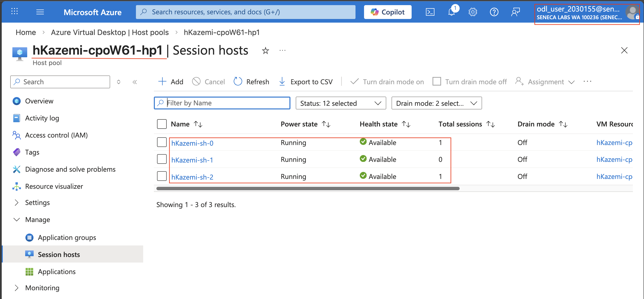Check the hKazemi-sh-2 row checkbox
This screenshot has width=644, height=299.
click(162, 176)
